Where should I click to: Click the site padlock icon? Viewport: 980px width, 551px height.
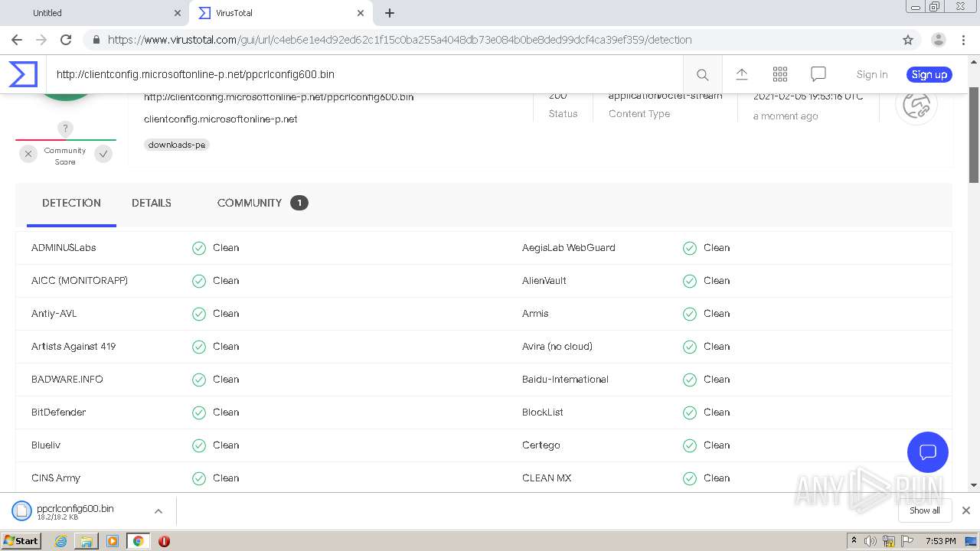96,40
